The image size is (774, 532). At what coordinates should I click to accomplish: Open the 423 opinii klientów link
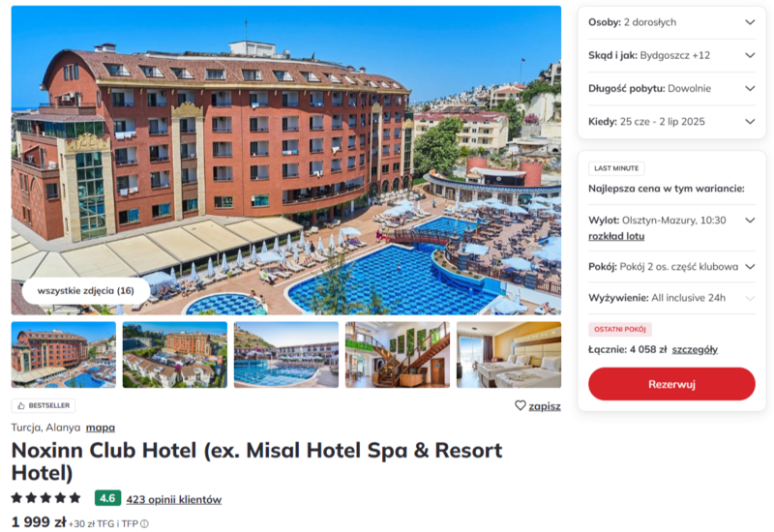[x=174, y=499]
